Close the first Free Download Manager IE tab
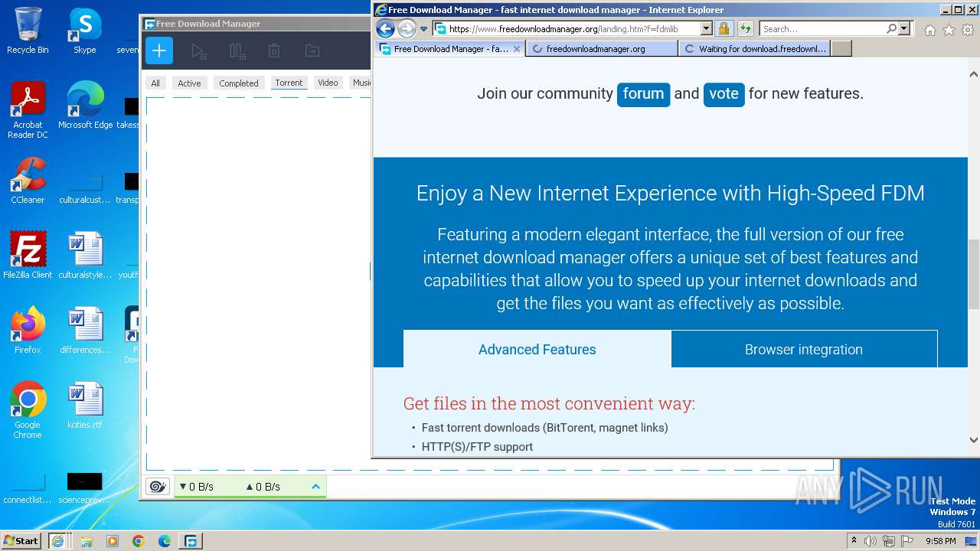Image resolution: width=980 pixels, height=551 pixels. click(517, 49)
